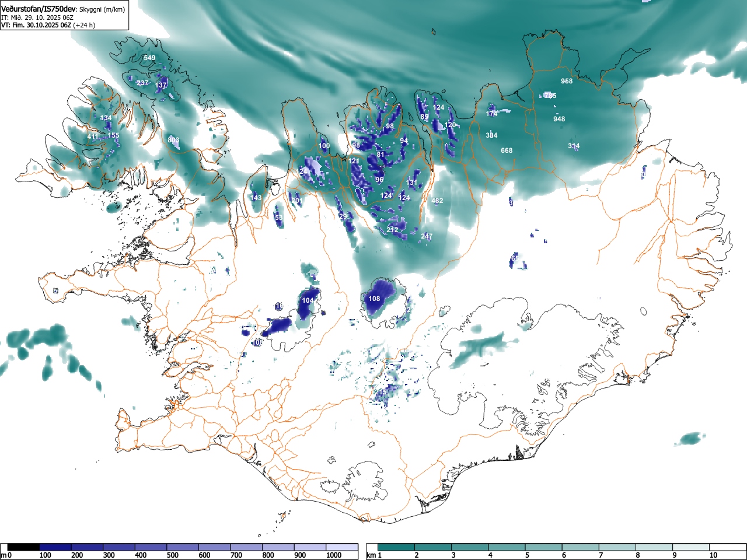747x560 pixels.
Task: Click the black swatch in the meter legend
Action: (x=24, y=547)
